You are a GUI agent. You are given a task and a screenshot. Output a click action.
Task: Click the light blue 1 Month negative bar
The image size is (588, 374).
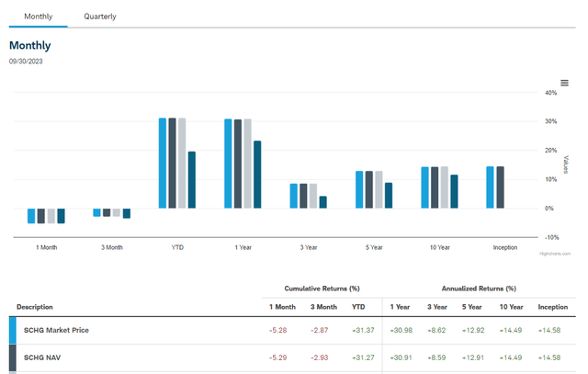31,216
